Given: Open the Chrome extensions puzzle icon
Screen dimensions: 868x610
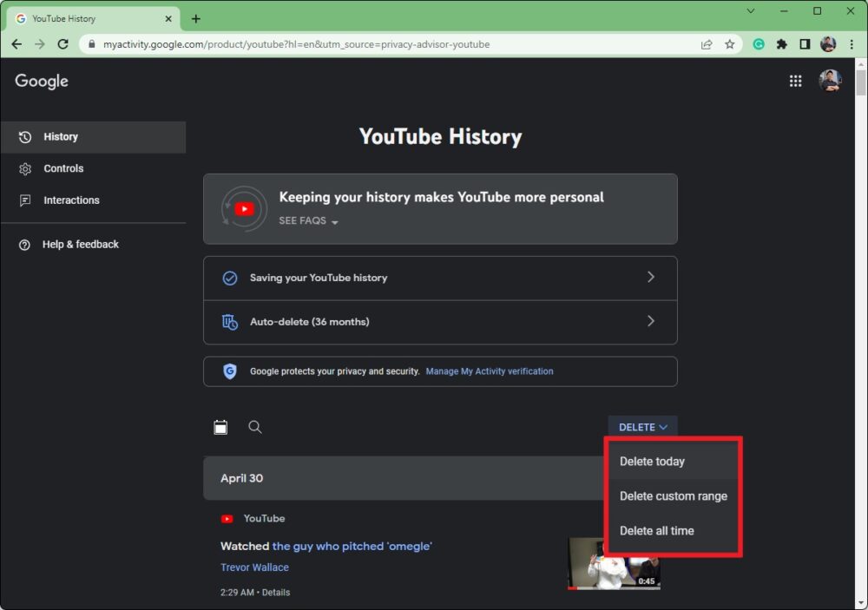Looking at the screenshot, I should click(x=781, y=44).
